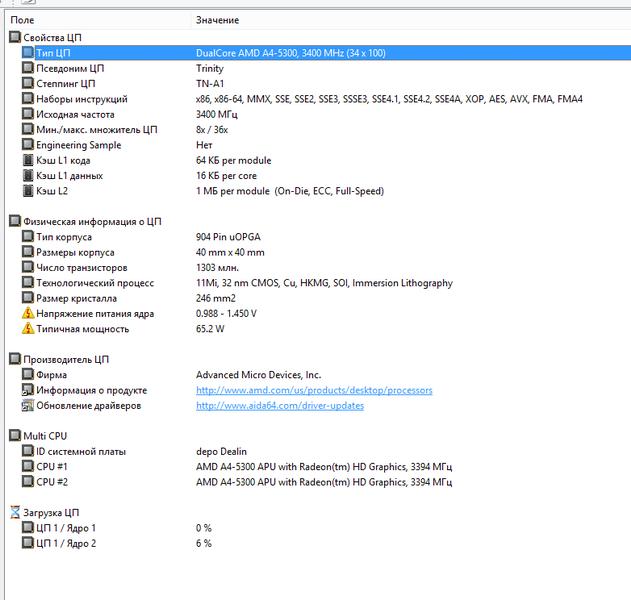Click the Фирма row icon

28,375
